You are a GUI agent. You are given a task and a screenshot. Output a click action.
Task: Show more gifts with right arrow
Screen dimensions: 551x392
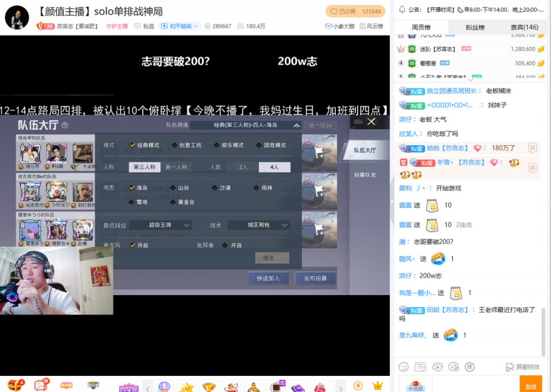coord(340,388)
